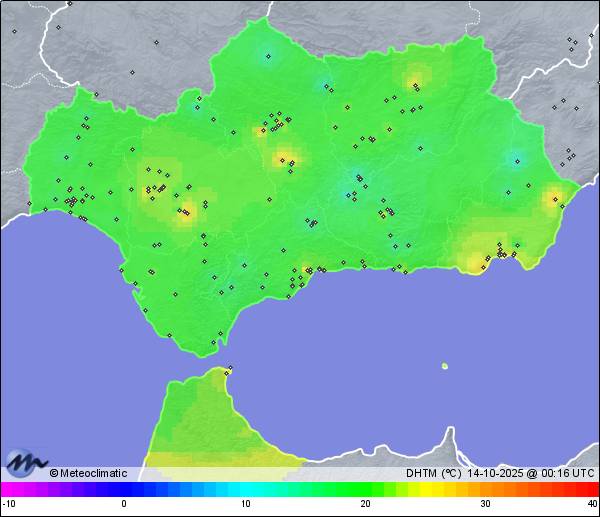
Task: Click the 0 label below the color bar
Action: (x=124, y=504)
